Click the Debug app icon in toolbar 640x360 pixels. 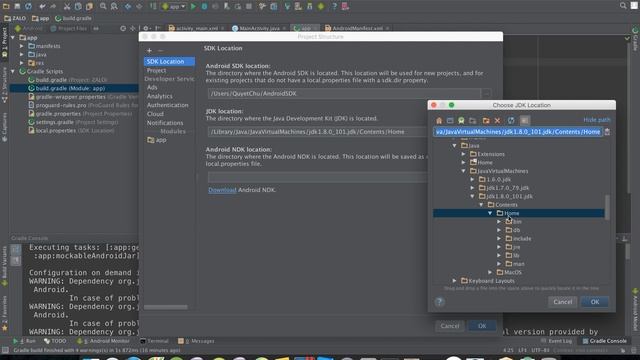204,6
